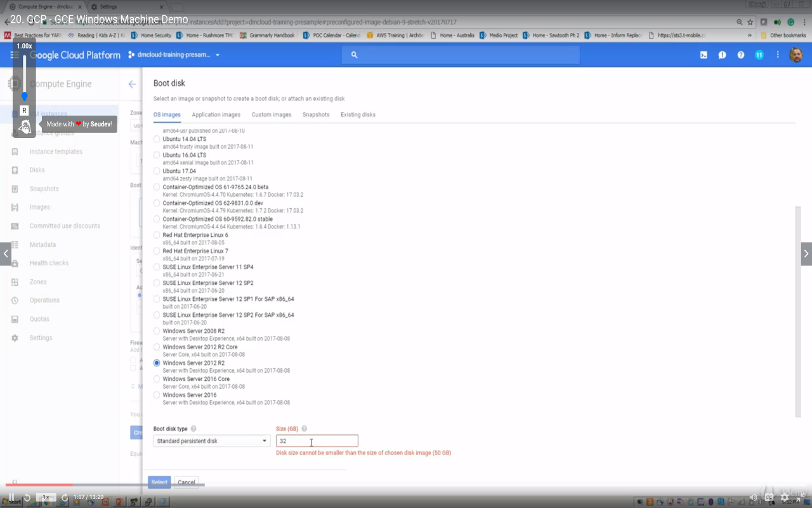Viewport: 812px width, 508px height.
Task: Select Ubuntu 17.04 image
Action: click(x=157, y=171)
